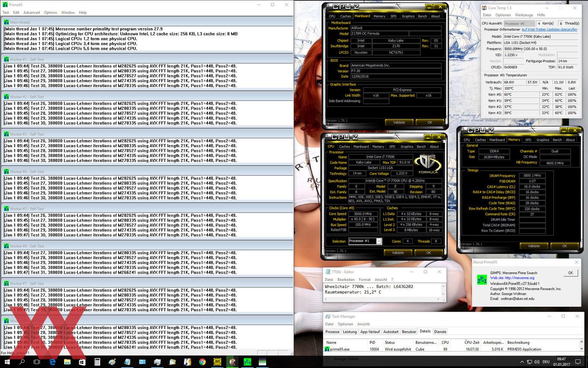Screen dimensions: 588x368
Task: Click Validate in the CPU-Z Mainboard window
Action: (x=399, y=122)
